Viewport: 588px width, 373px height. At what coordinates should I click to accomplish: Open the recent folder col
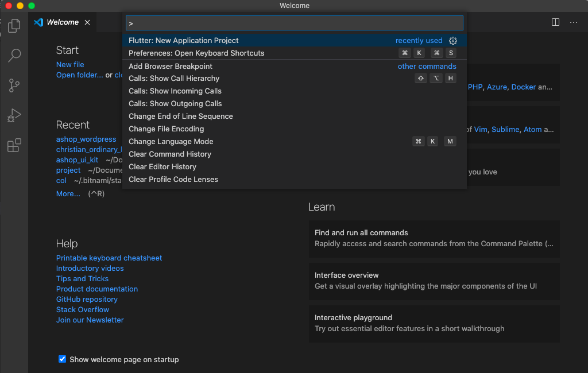pyautogui.click(x=61, y=181)
